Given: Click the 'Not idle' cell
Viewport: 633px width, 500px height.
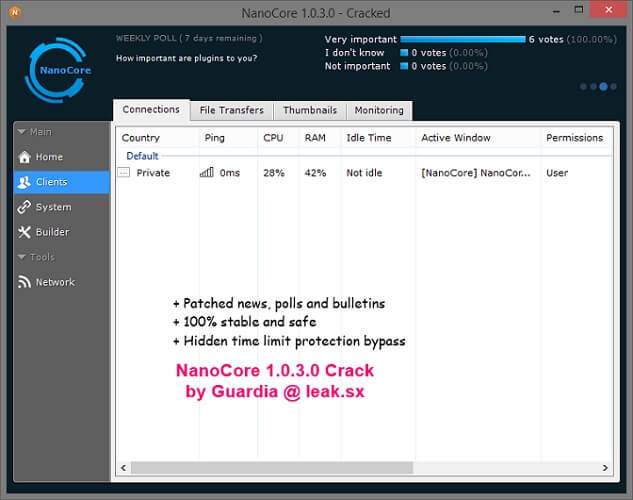Looking at the screenshot, I should click(x=364, y=173).
